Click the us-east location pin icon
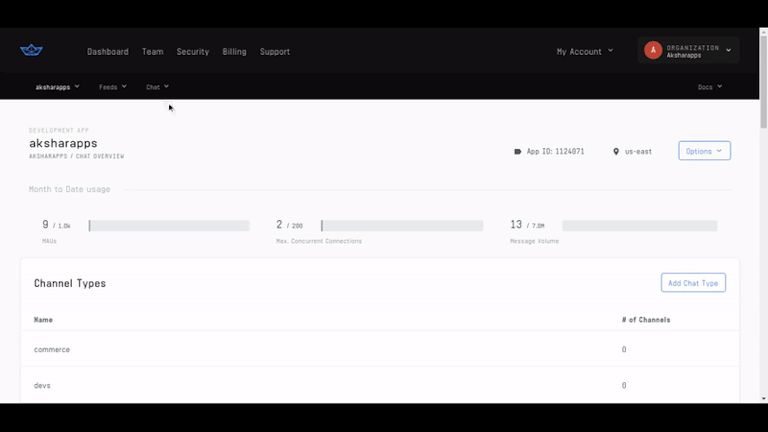 (x=616, y=152)
